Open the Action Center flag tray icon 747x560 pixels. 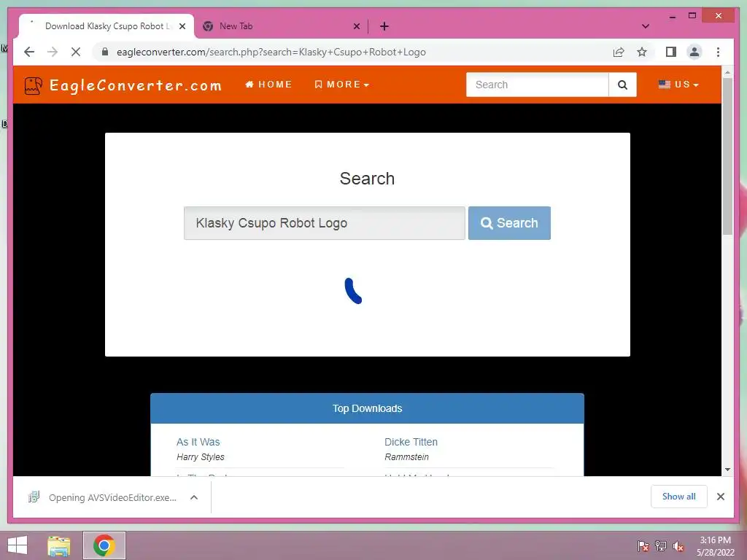[643, 546]
